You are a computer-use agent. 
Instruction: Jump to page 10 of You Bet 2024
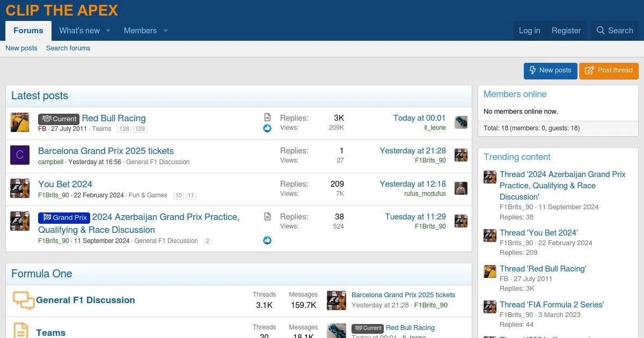point(179,196)
